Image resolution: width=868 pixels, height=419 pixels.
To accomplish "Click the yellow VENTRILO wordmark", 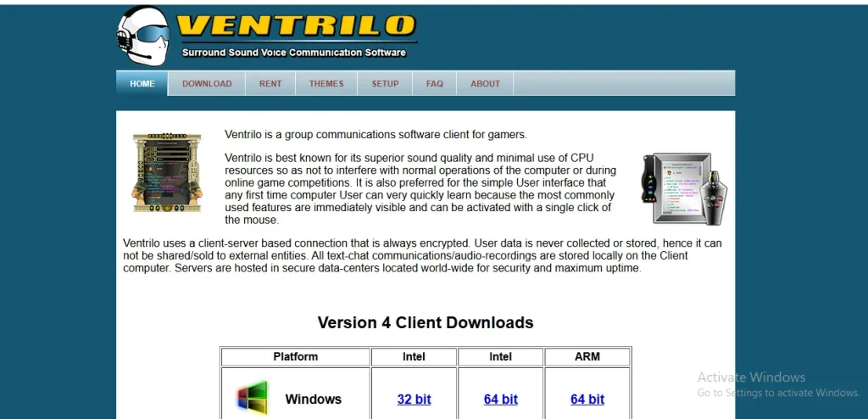I will (296, 25).
